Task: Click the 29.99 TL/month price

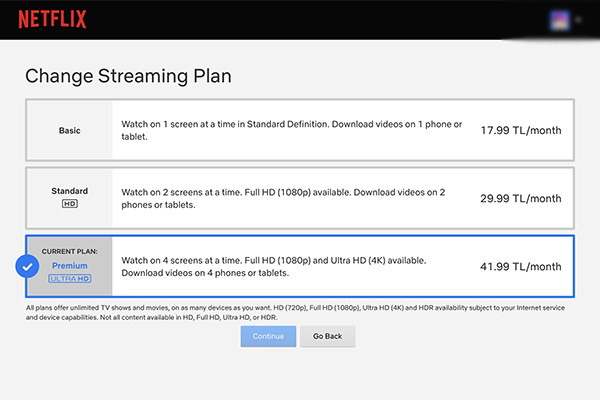Action: coord(520,198)
